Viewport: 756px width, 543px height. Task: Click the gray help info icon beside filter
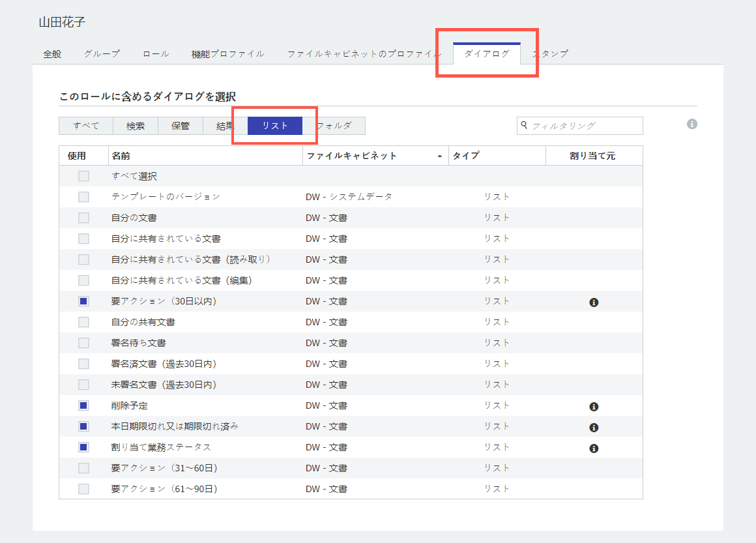tap(692, 124)
